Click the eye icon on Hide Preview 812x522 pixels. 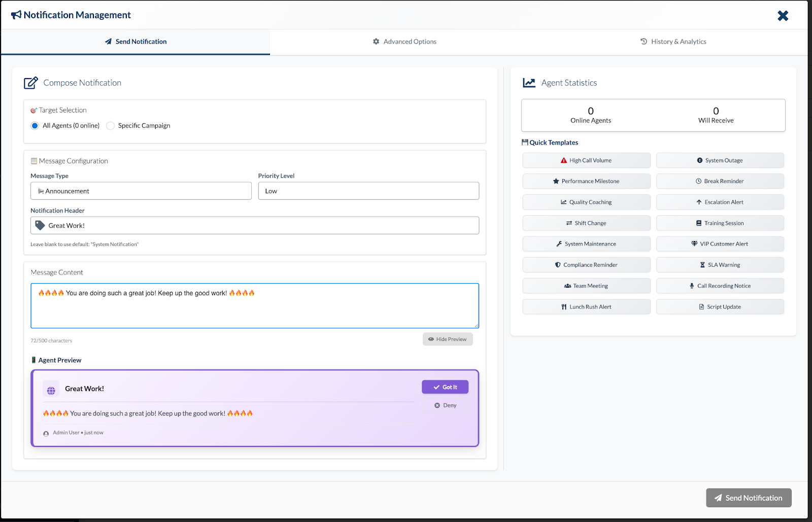[431, 339]
